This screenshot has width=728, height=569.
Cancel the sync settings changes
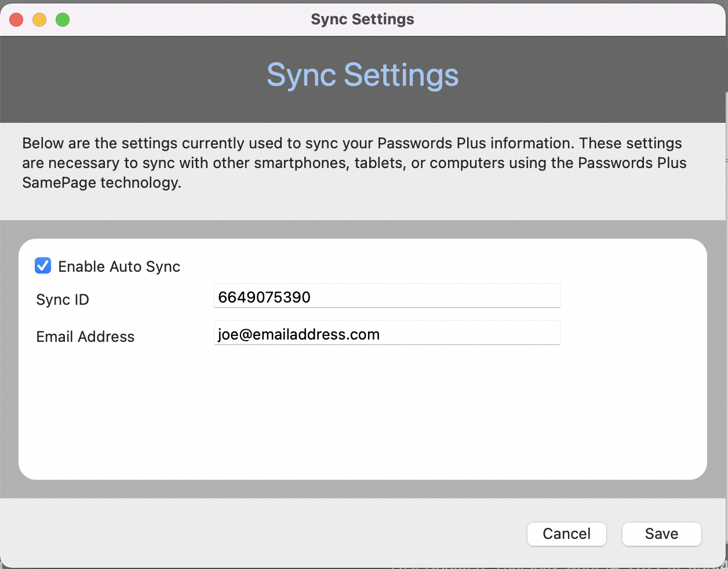[566, 534]
